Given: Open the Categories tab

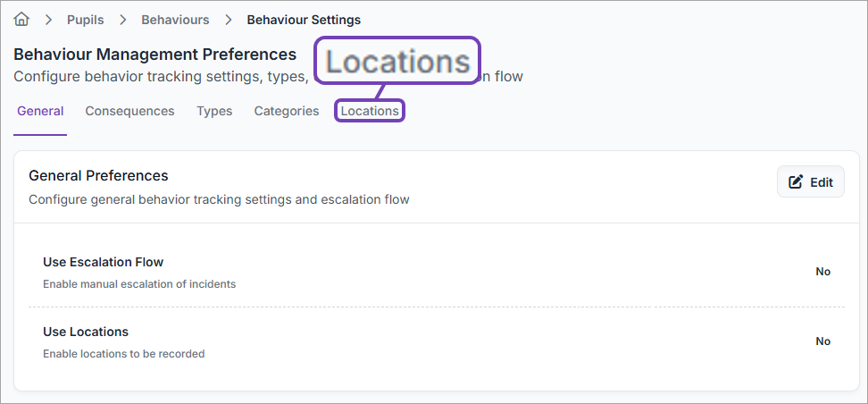Looking at the screenshot, I should tap(286, 111).
